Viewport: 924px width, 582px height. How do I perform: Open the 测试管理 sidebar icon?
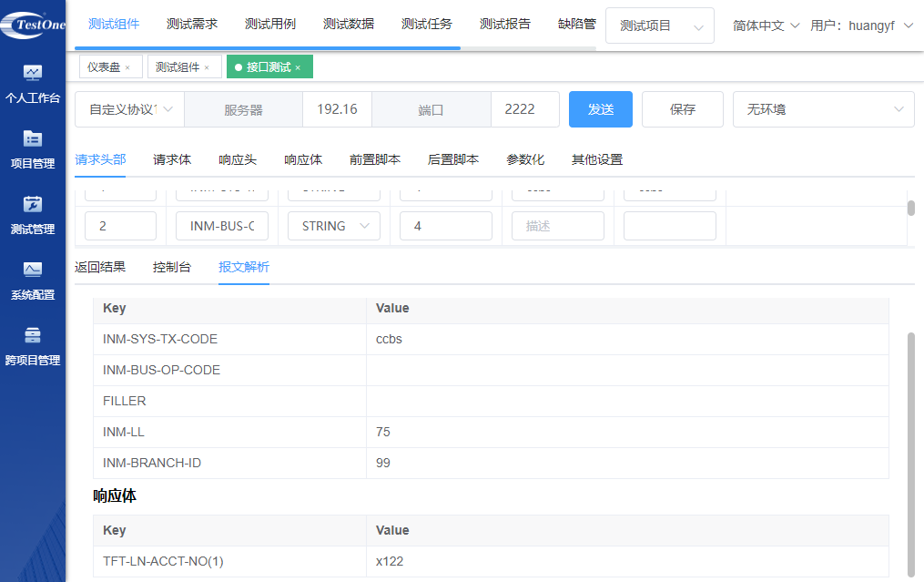click(33, 204)
